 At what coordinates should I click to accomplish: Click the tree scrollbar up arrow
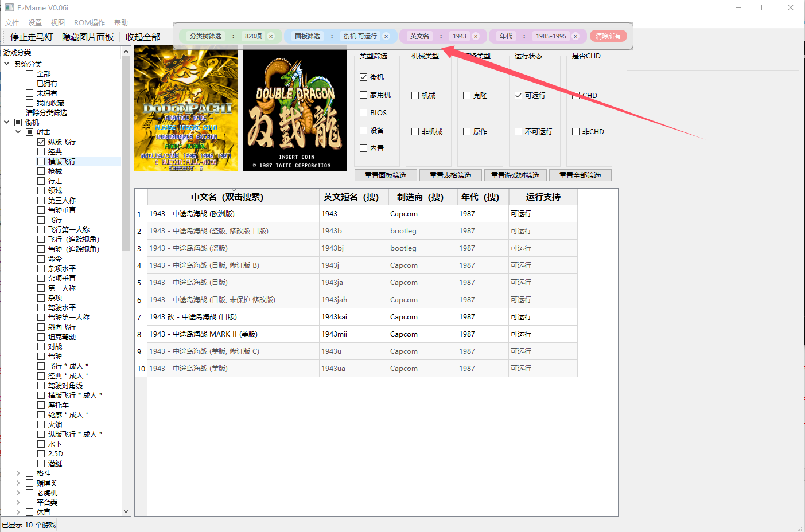pyautogui.click(x=126, y=52)
